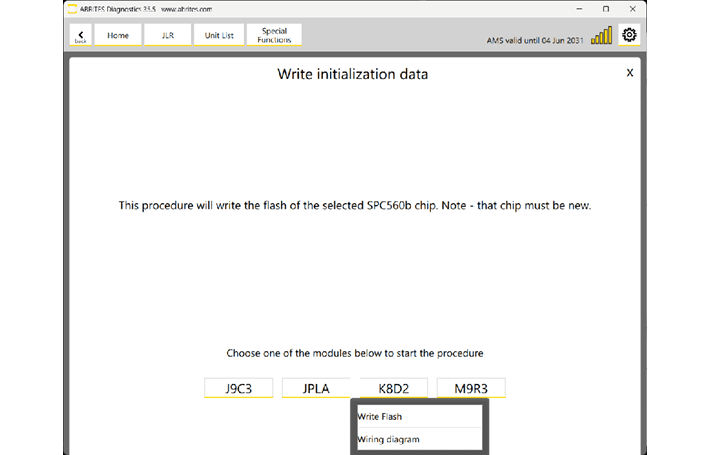Click the ABRITES app logo in title bar
710x455 pixels.
[x=72, y=9]
